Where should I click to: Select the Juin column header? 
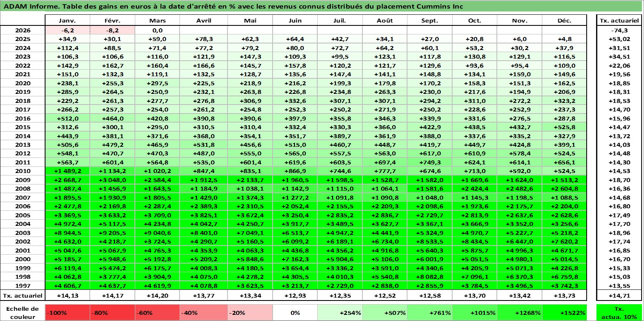click(295, 20)
